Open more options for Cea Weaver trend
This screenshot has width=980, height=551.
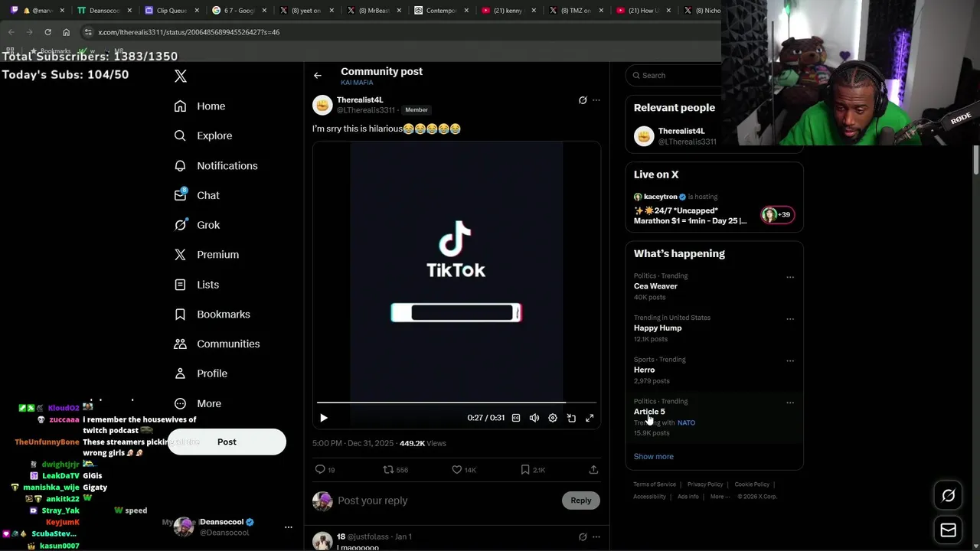pyautogui.click(x=790, y=277)
